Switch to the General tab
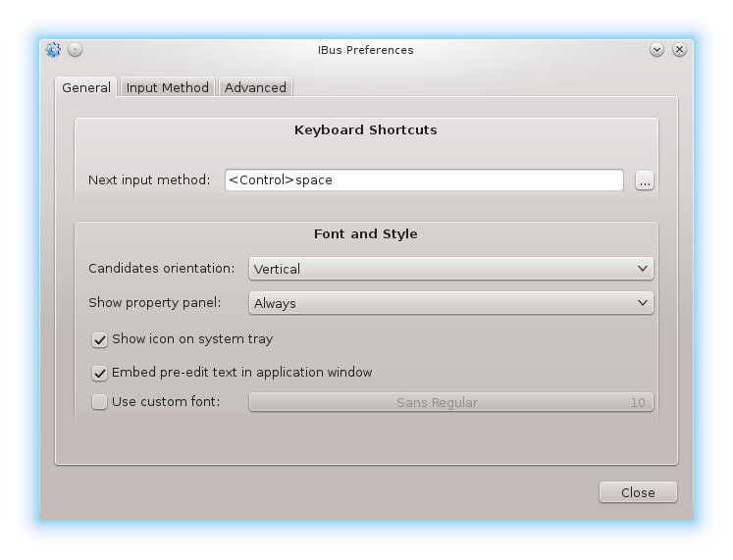The image size is (733, 560). 86,87
